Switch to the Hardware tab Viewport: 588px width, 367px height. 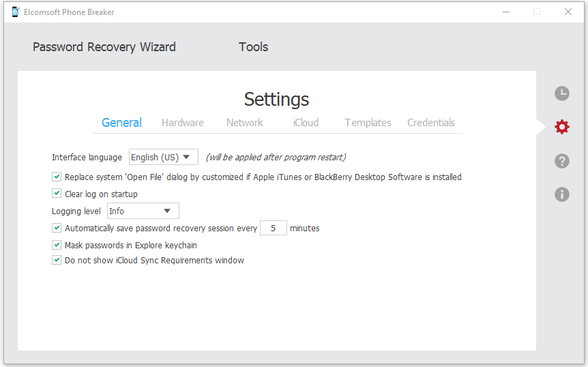pos(182,123)
